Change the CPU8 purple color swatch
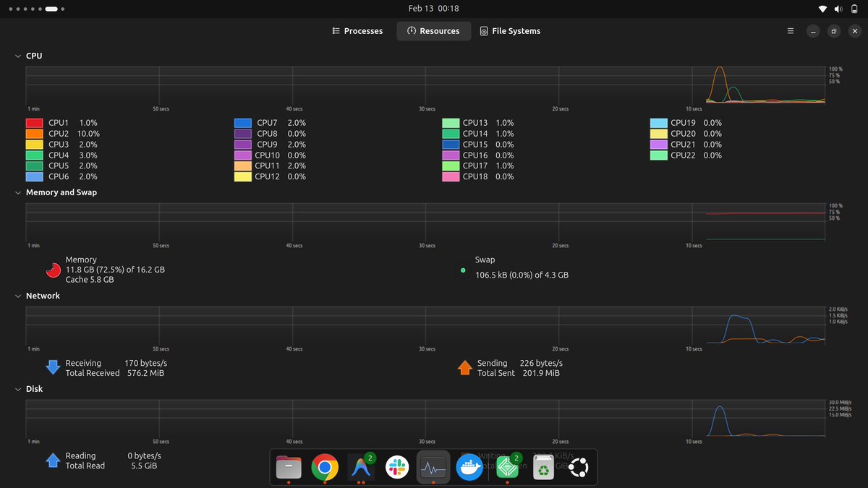The width and height of the screenshot is (868, 488). click(242, 134)
